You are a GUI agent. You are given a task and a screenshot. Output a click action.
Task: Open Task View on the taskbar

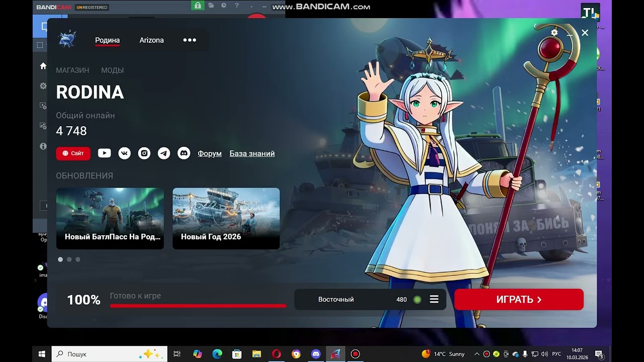[x=177, y=354]
